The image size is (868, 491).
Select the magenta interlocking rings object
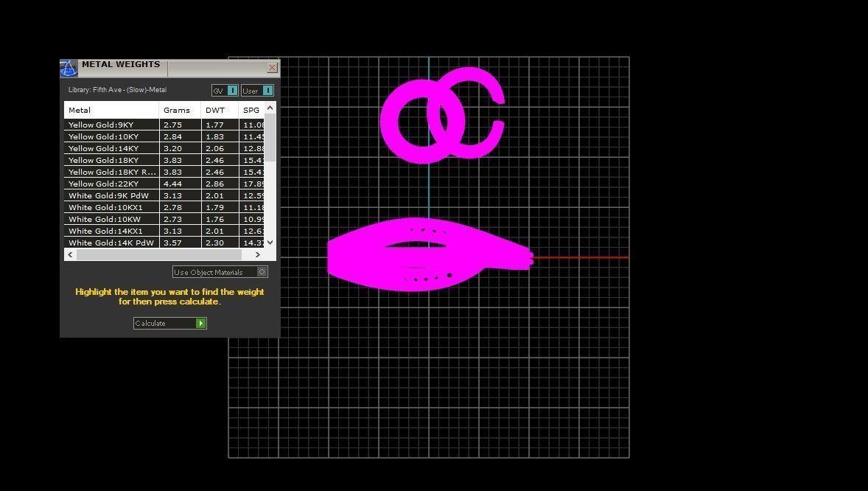(x=442, y=115)
